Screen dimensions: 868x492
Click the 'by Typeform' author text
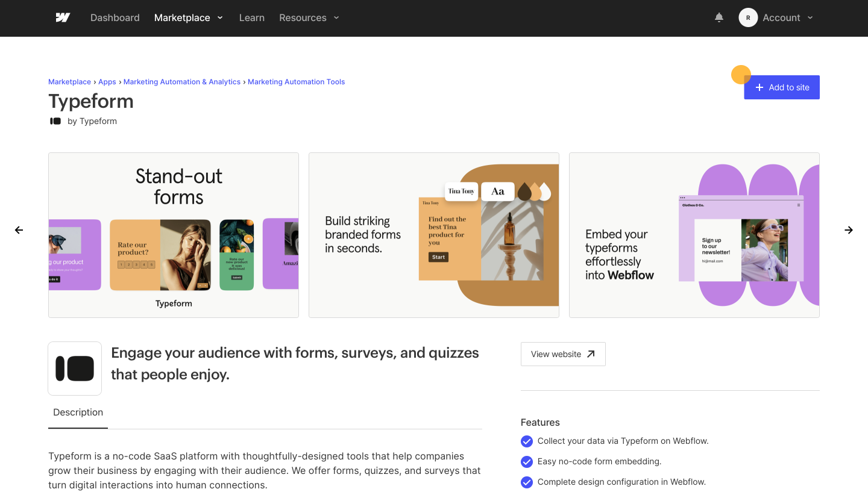click(92, 121)
